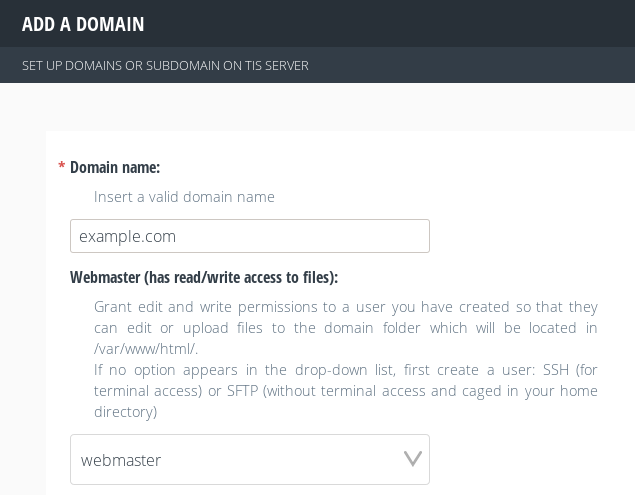The image size is (635, 495).
Task: Click the red required asterisk marker
Action: coord(62,166)
